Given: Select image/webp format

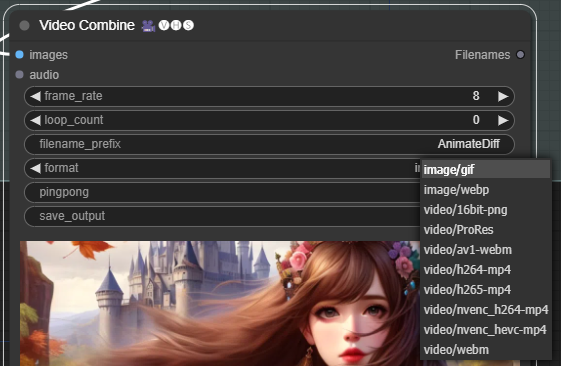Looking at the screenshot, I should click(486, 190).
